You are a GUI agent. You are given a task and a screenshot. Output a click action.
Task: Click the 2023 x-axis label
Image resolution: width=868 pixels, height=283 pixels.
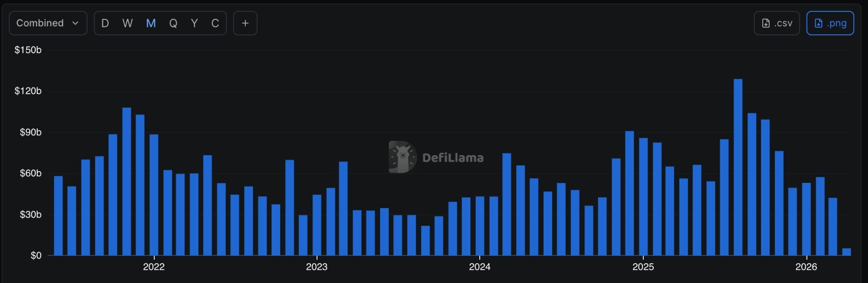coord(317,267)
